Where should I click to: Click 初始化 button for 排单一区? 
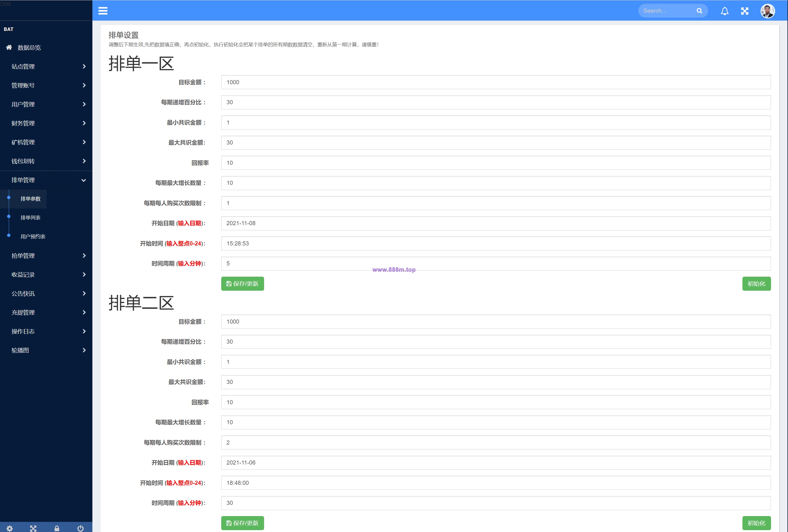(756, 284)
